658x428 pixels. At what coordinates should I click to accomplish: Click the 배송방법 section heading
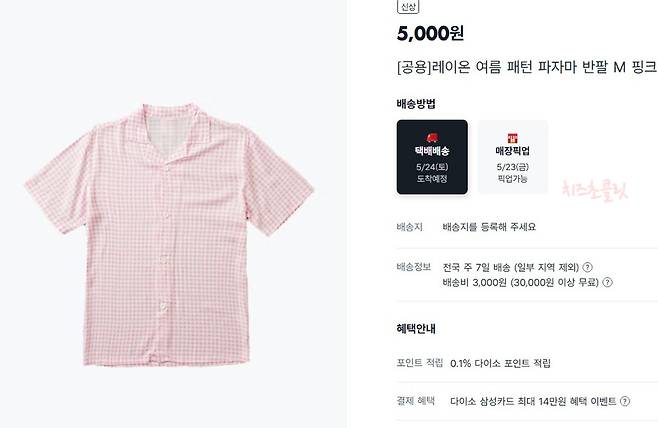pyautogui.click(x=416, y=104)
